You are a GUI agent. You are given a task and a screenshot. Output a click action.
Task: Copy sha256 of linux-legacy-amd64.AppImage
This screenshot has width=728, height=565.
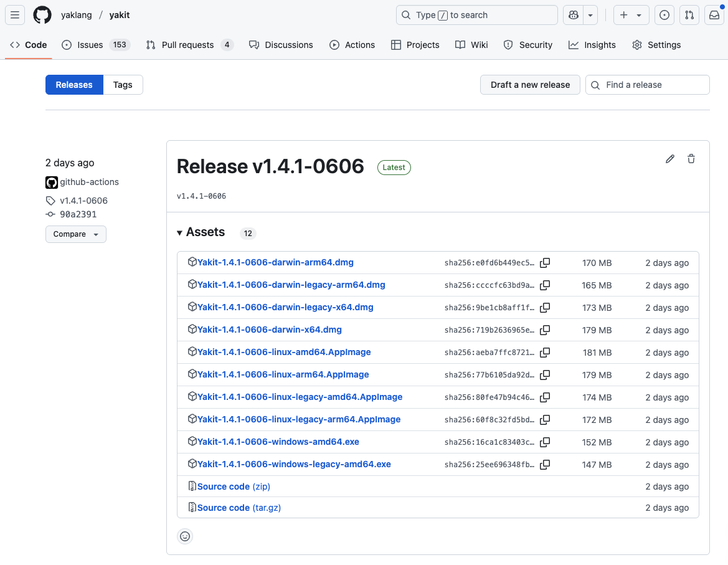click(x=545, y=397)
